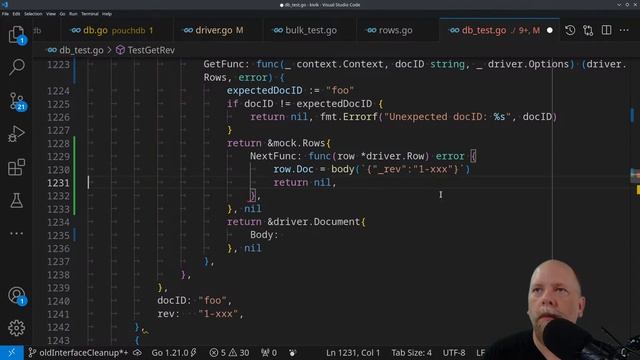Open the Go menu
640x360 pixels.
point(62,14)
